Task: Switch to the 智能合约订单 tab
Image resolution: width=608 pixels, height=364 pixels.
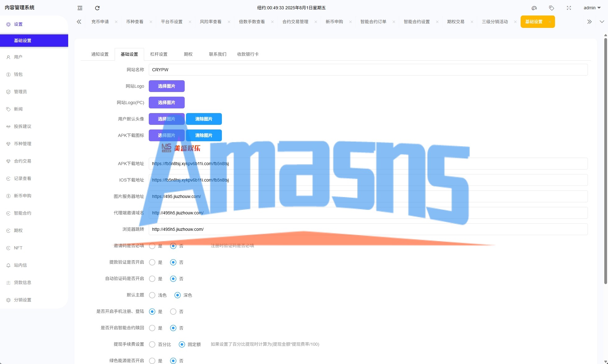Action: point(373,22)
